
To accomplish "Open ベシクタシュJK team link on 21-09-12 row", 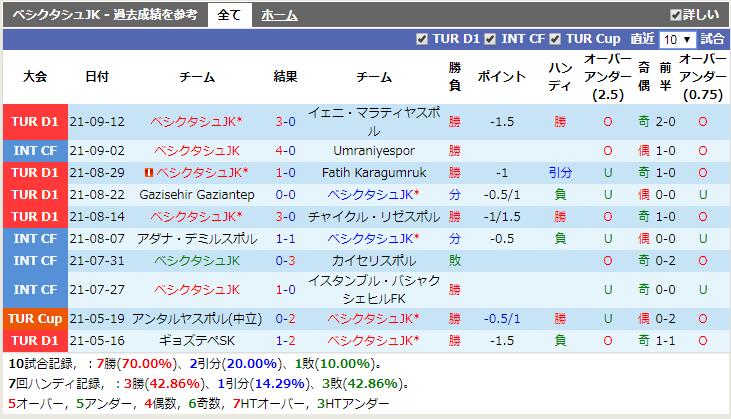I will pos(196,122).
